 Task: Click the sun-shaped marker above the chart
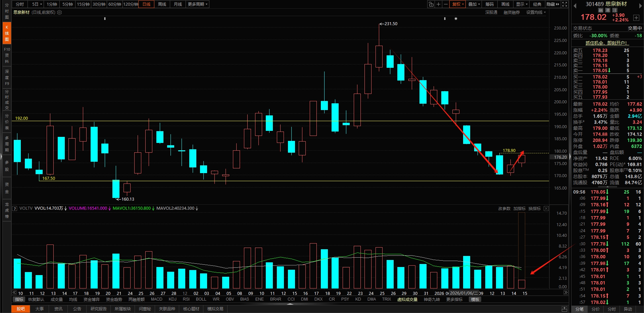point(456,19)
